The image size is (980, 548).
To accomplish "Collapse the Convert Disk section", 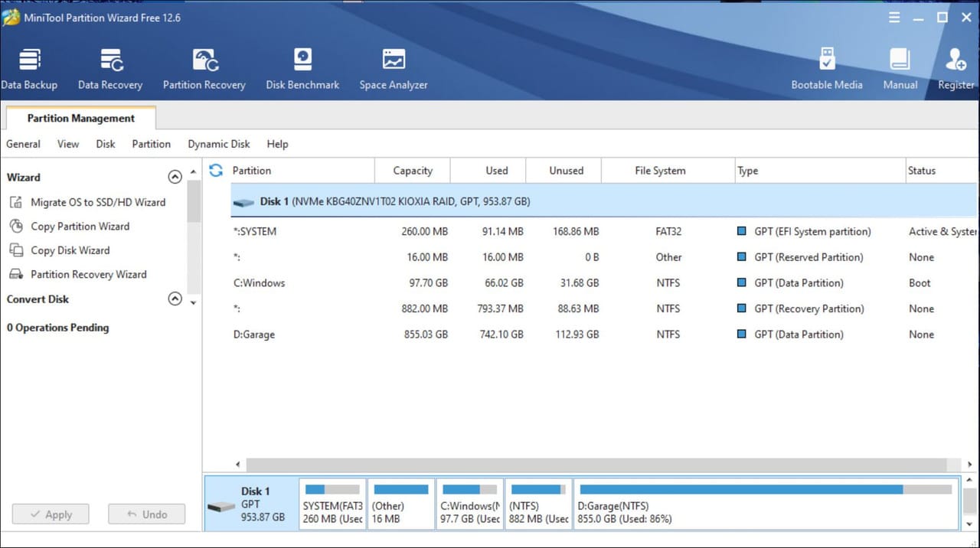I will click(x=175, y=299).
